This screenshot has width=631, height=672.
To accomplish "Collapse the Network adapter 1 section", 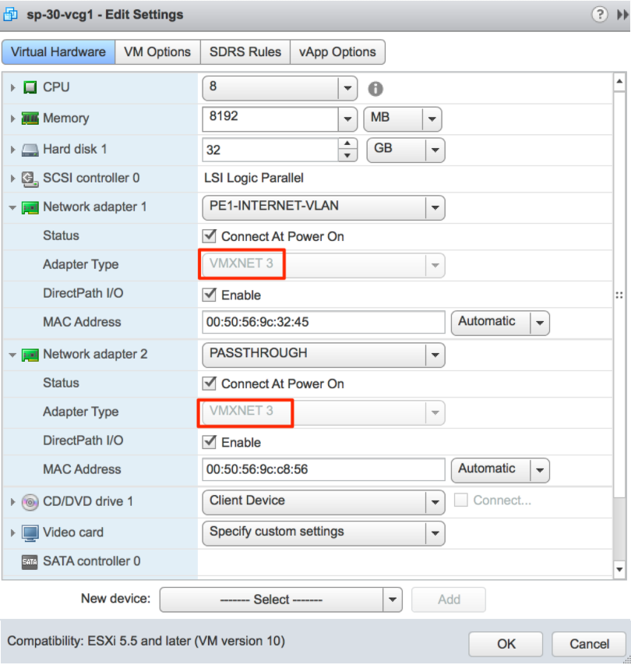I will coord(12,207).
